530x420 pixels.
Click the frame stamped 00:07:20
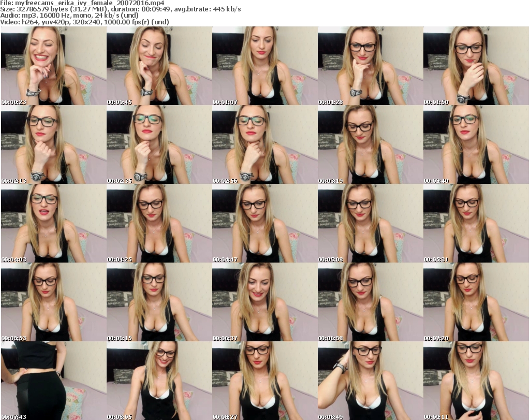(x=476, y=302)
